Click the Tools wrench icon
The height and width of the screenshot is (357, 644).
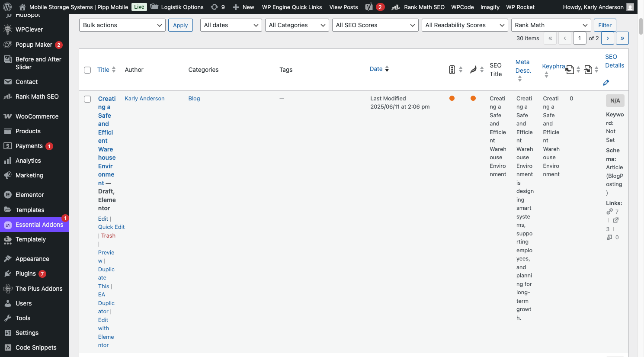coord(8,318)
